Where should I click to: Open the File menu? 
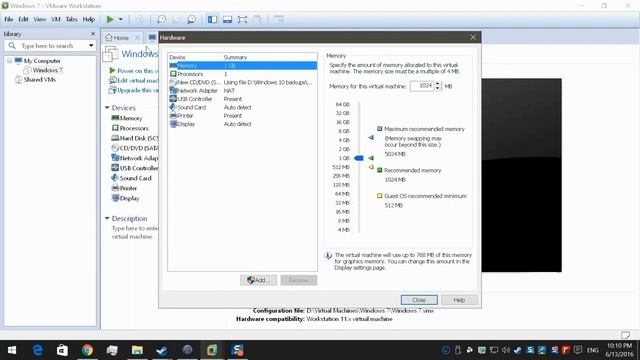[x=9, y=19]
